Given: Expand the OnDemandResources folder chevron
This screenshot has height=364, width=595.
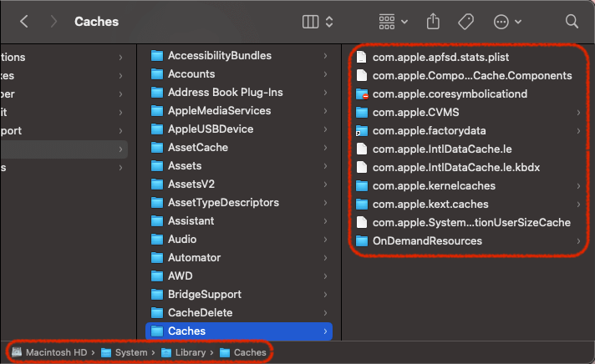Looking at the screenshot, I should pyautogui.click(x=578, y=241).
